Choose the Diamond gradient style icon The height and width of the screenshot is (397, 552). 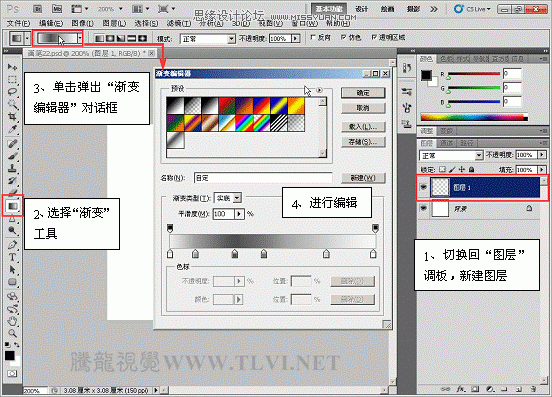click(142, 38)
